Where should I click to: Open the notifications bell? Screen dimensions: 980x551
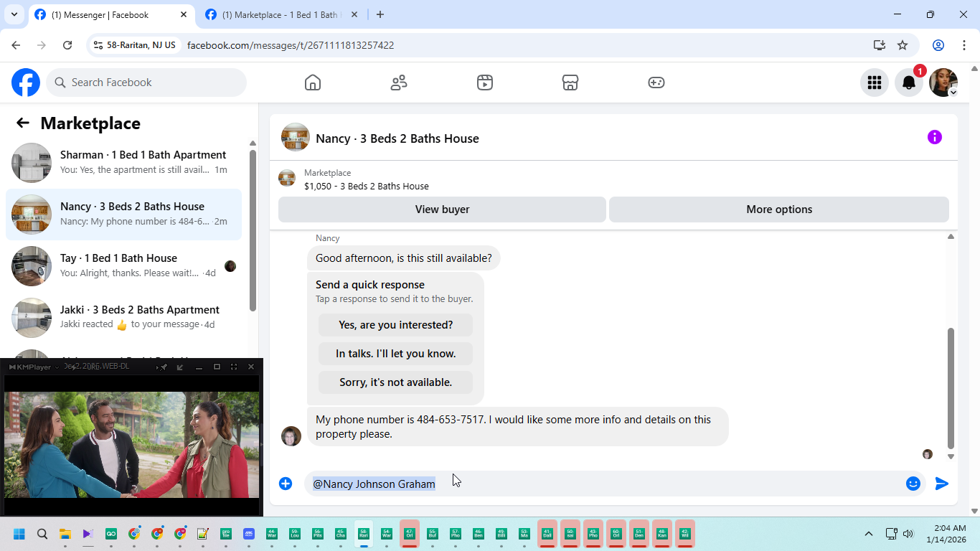click(909, 83)
